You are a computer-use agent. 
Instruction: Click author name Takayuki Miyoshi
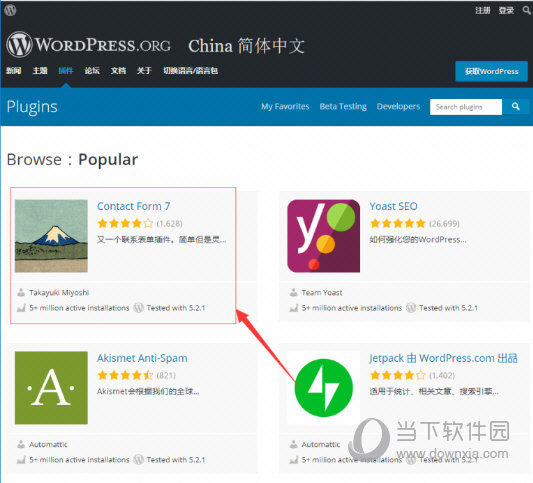pyautogui.click(x=59, y=293)
